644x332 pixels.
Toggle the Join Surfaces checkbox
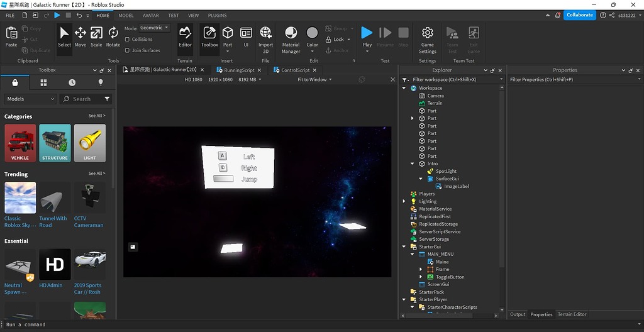coord(128,50)
